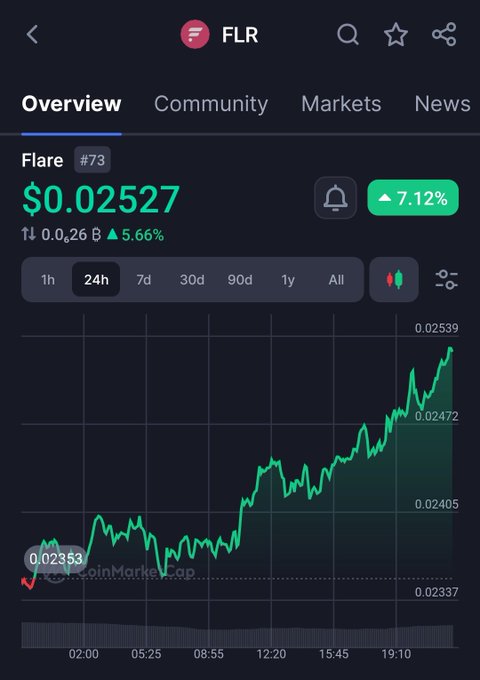Select the 7d chart range
This screenshot has height=680, width=480.
pyautogui.click(x=144, y=280)
